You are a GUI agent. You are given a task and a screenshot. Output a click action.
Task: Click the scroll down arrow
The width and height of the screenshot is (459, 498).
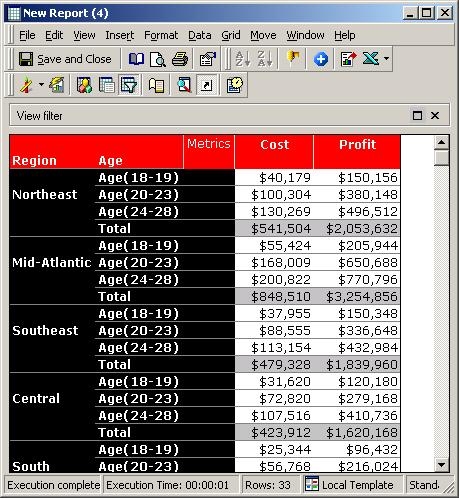tap(442, 465)
